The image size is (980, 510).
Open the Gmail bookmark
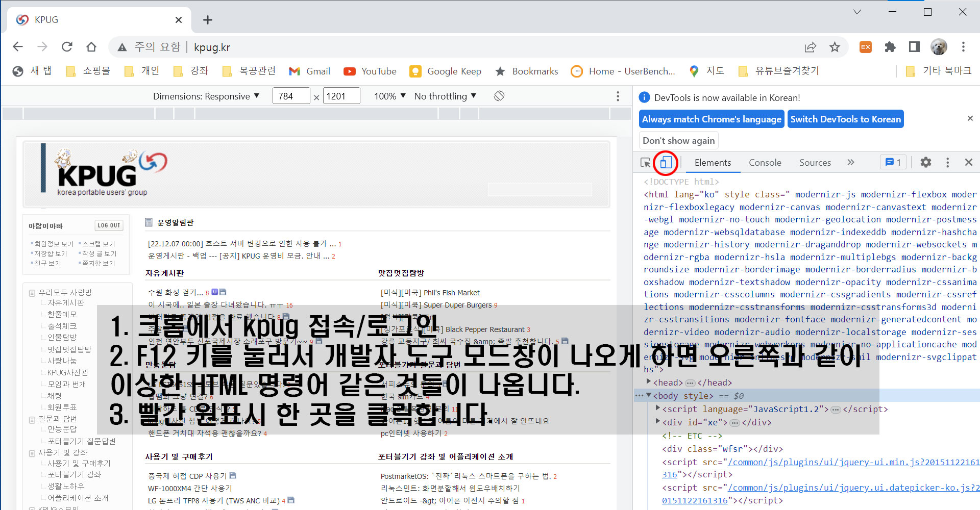tap(310, 71)
